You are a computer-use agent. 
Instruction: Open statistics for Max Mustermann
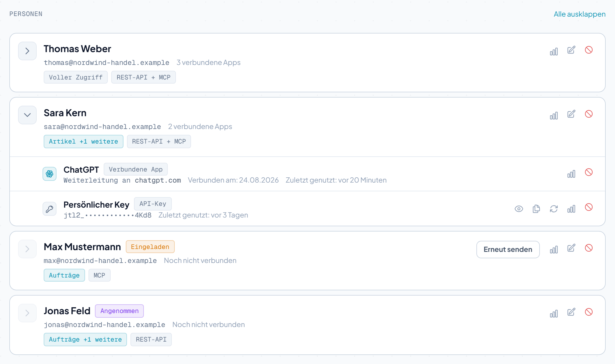point(554,250)
